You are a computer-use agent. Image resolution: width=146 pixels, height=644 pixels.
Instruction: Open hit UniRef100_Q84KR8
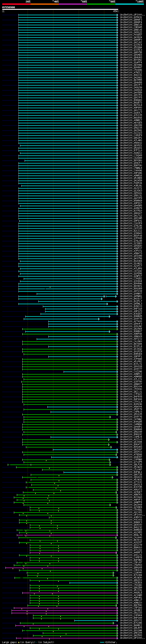click(x=131, y=82)
